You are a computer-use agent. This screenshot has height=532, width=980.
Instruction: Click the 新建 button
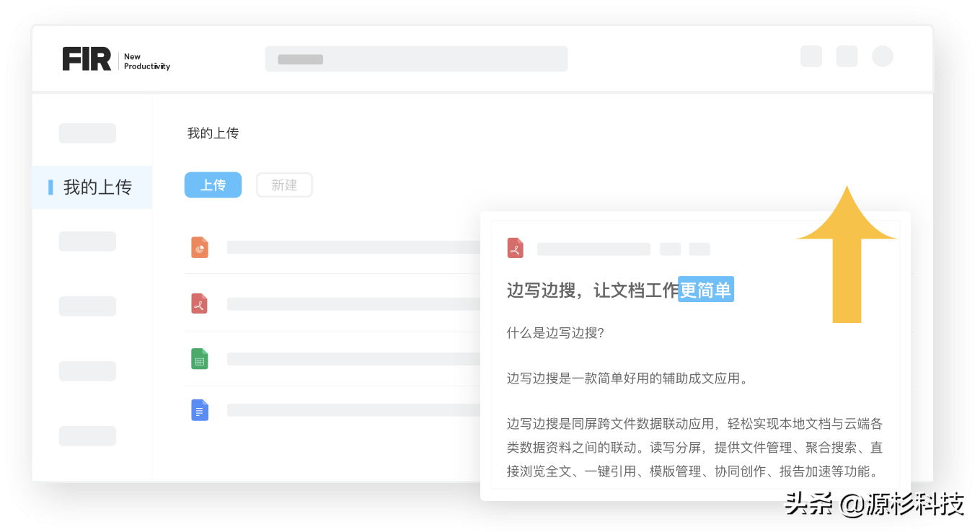click(x=284, y=185)
